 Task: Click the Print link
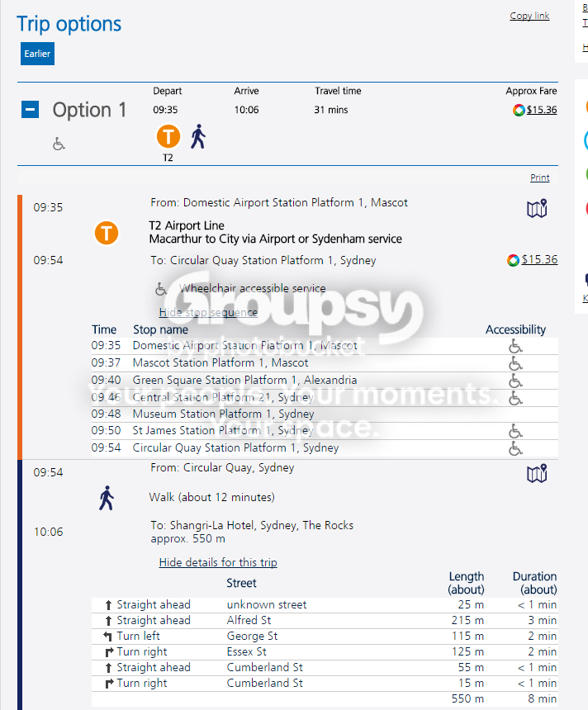tap(539, 177)
